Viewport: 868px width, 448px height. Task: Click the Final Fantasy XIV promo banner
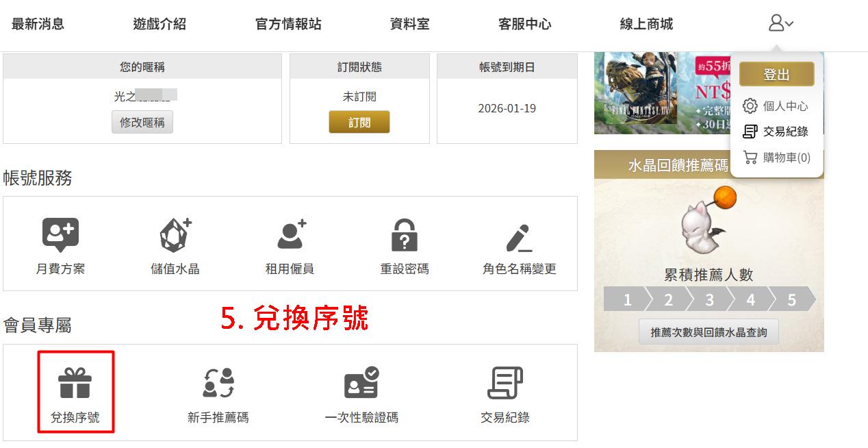pyautogui.click(x=662, y=92)
